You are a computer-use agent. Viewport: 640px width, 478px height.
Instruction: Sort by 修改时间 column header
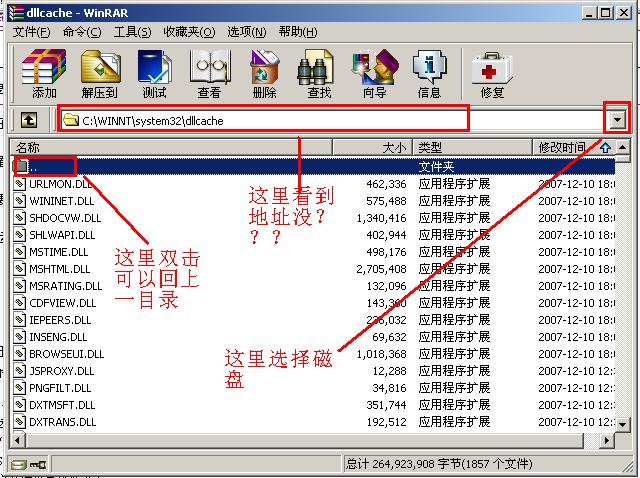(x=573, y=147)
